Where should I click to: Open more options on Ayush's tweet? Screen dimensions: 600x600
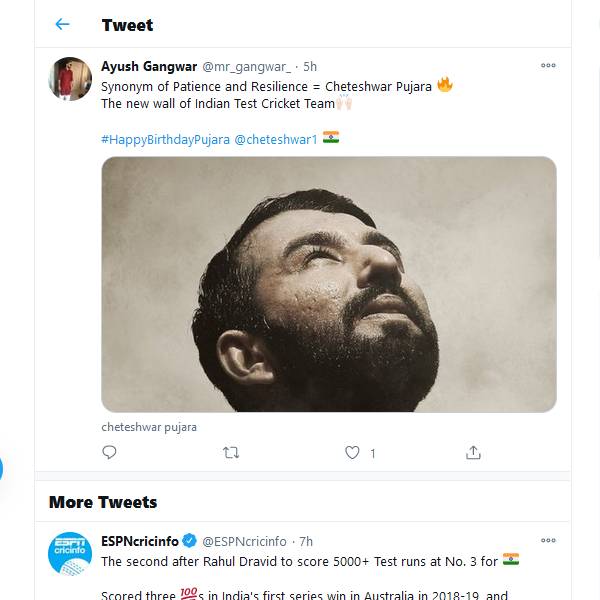coord(548,66)
